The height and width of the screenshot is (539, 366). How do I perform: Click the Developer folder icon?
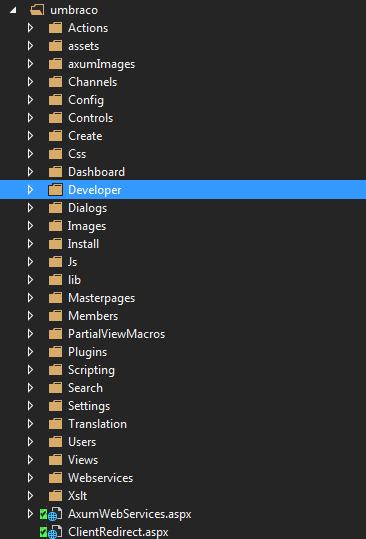(x=55, y=190)
